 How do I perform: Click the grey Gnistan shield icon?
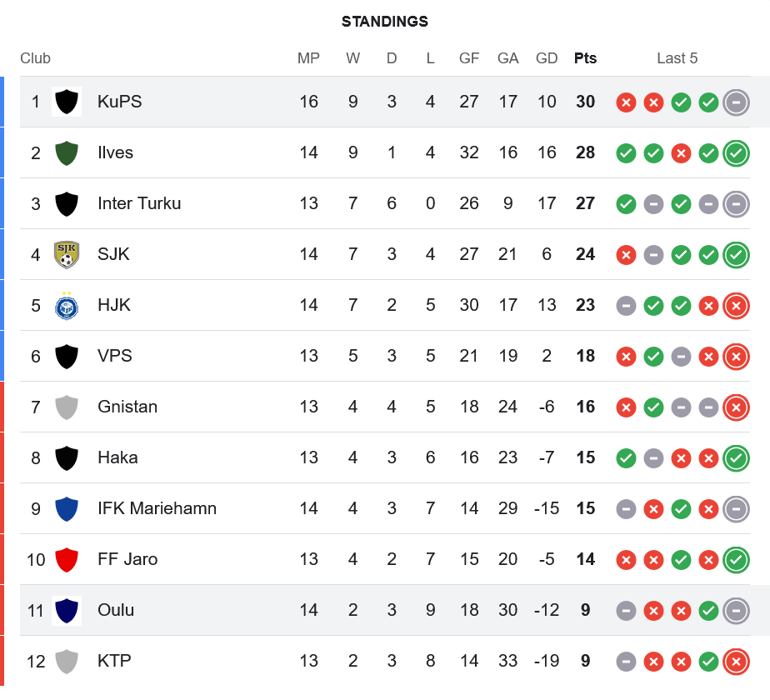[67, 407]
